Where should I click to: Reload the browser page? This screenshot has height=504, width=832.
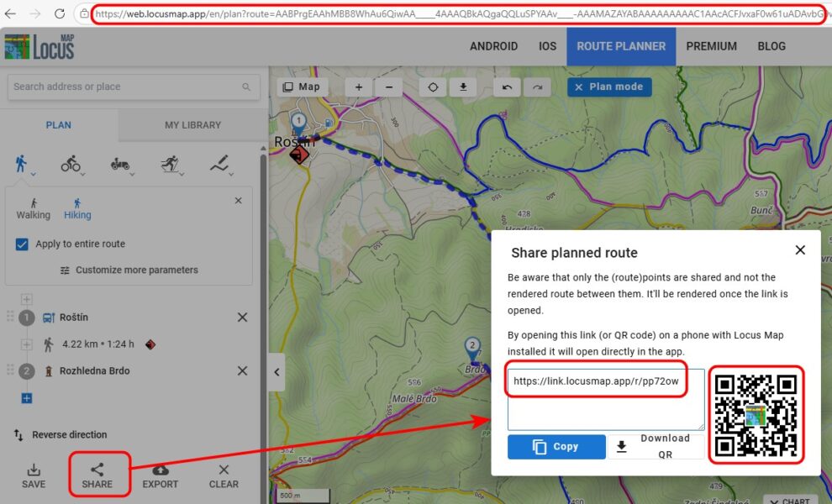(60, 13)
